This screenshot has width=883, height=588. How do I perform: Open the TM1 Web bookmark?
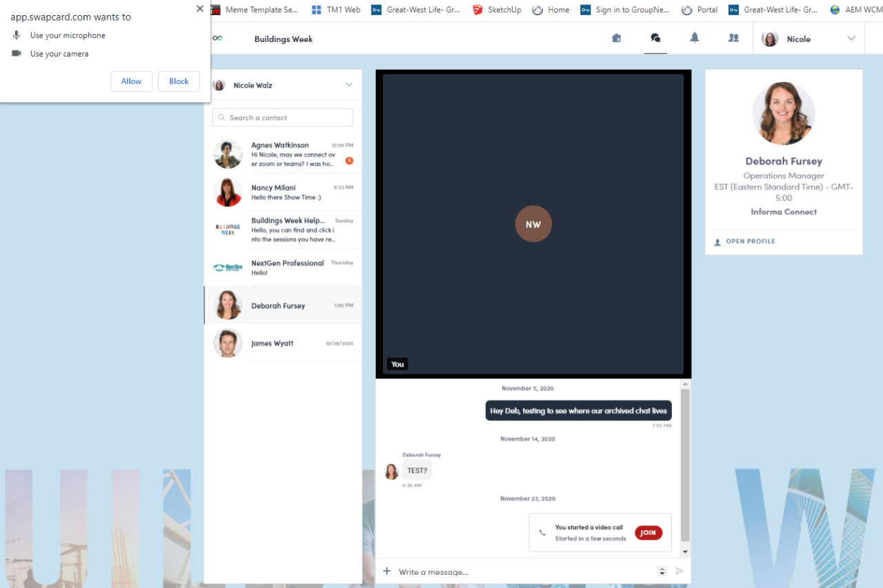click(335, 10)
